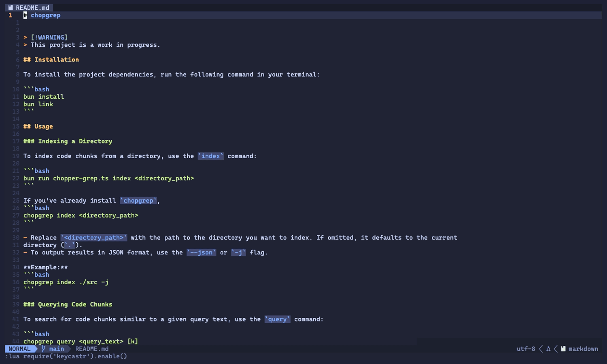Click the inline `<directory_path>` code span in the Replace bullet
The image size is (607, 364).
pyautogui.click(x=94, y=238)
